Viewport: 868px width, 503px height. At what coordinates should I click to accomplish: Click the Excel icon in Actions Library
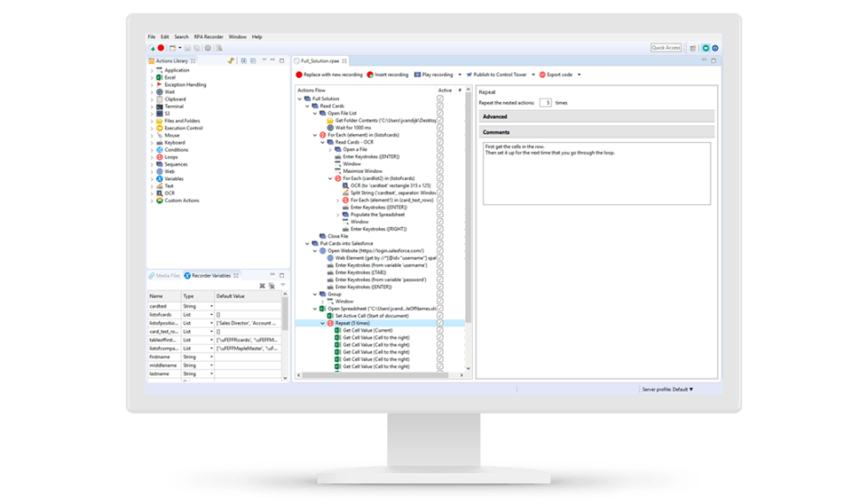(x=159, y=78)
